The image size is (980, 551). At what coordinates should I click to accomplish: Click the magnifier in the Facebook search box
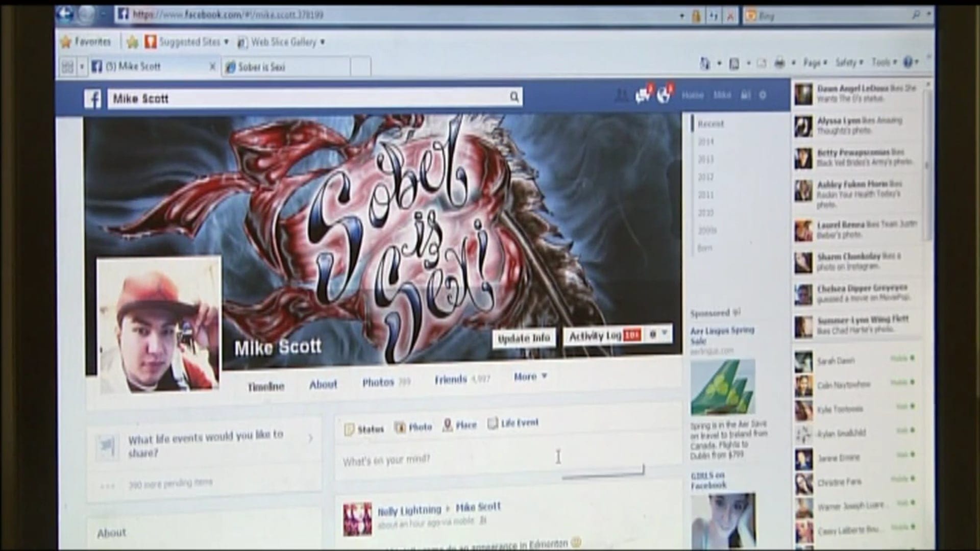[x=514, y=97]
